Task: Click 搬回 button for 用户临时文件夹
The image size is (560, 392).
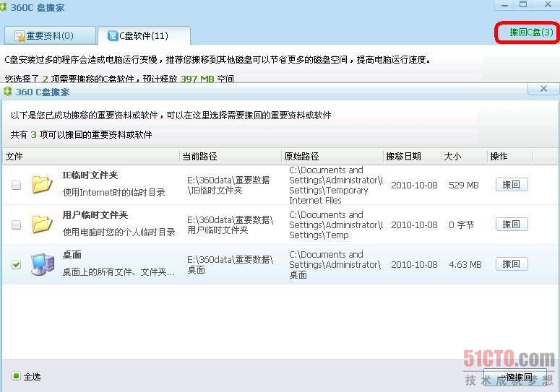Action: point(512,225)
